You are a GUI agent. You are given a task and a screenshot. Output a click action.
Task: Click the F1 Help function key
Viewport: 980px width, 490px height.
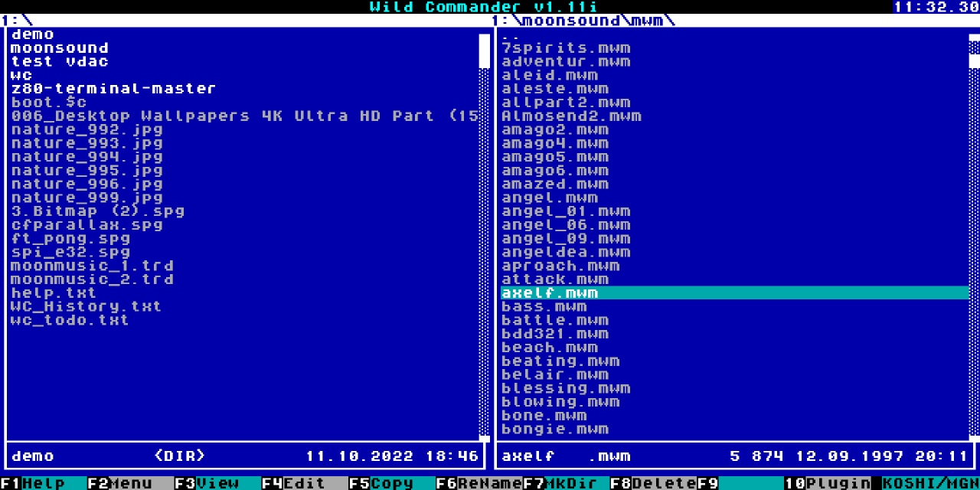(x=43, y=483)
